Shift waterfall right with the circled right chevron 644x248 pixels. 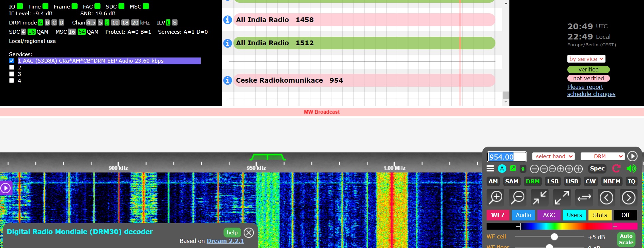click(629, 197)
